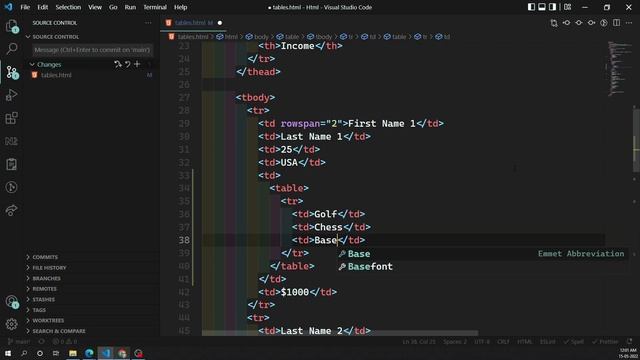
Task: Open the Terminal menu
Action: pyautogui.click(x=155, y=7)
